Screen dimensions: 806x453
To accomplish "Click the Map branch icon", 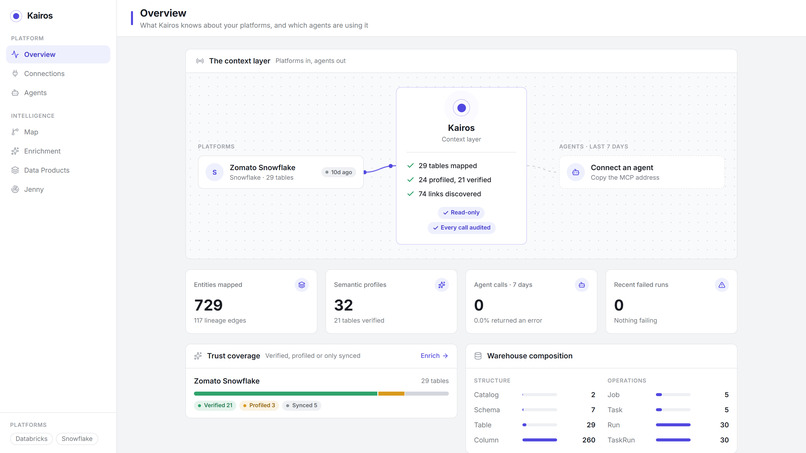I will [15, 132].
